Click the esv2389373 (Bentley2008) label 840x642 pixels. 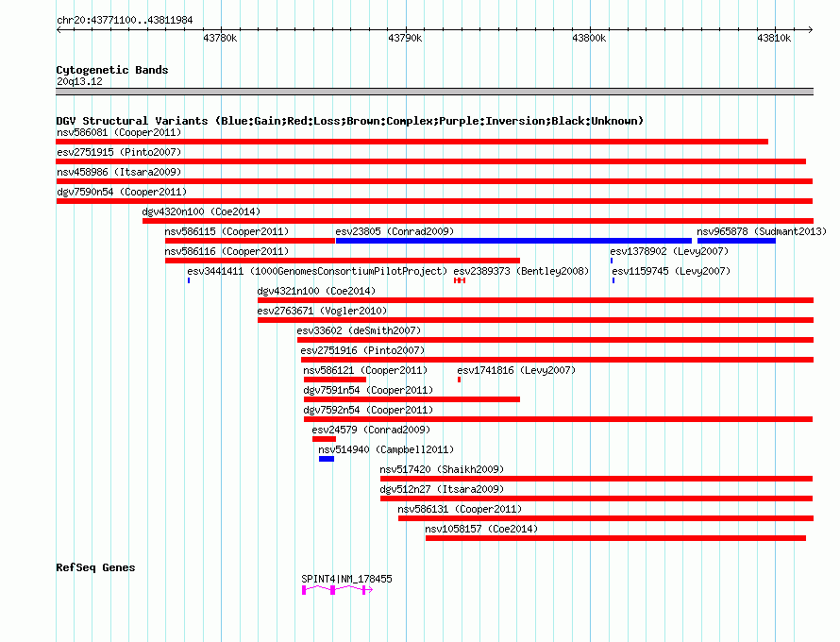click(x=521, y=271)
